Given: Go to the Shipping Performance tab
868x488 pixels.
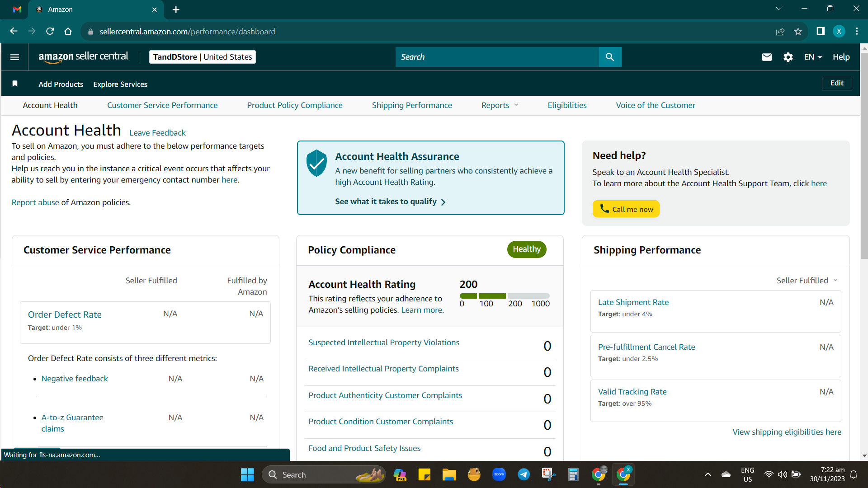Looking at the screenshot, I should pyautogui.click(x=412, y=105).
